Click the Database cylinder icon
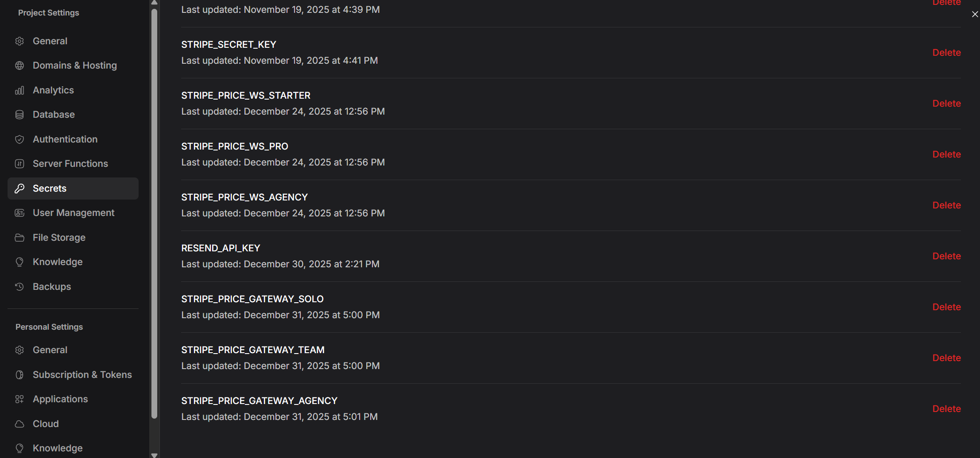Screen dimensions: 980x458 pyautogui.click(x=19, y=115)
